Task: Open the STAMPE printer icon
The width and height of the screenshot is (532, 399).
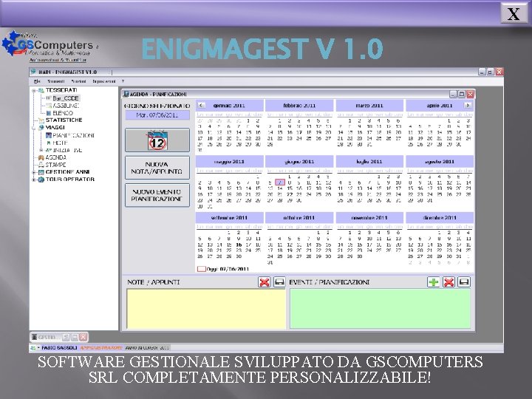Action: point(41,165)
